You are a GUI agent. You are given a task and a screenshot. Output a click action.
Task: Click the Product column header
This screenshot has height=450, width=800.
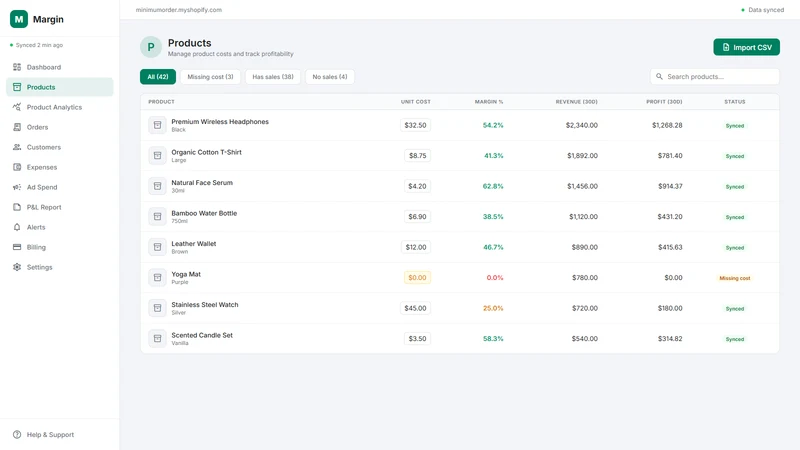(x=161, y=102)
